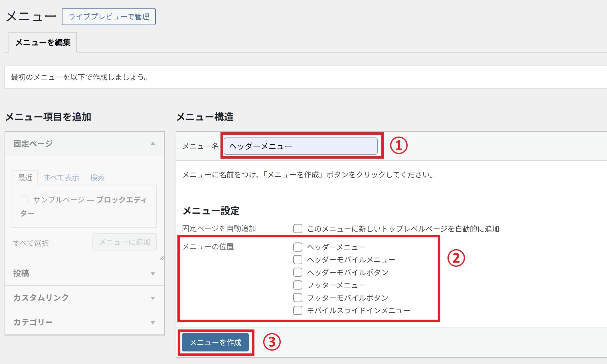This screenshot has height=364, width=607.
Task: Enable auto-add top-level pages checkbox
Action: pyautogui.click(x=298, y=228)
